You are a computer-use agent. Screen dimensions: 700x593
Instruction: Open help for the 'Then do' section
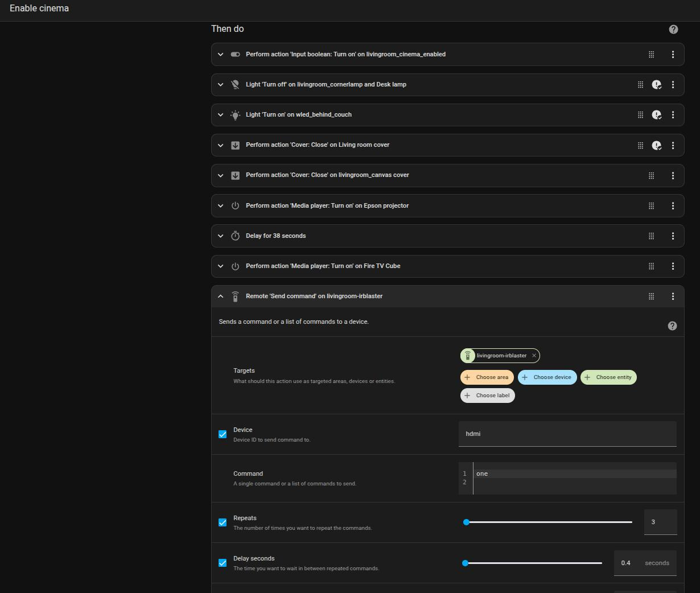[673, 29]
